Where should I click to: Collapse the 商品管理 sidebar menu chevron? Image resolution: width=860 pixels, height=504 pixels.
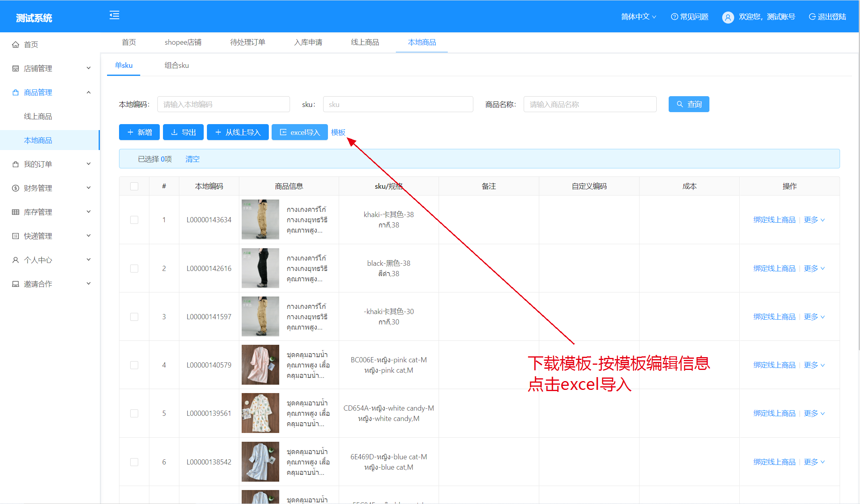[x=89, y=92]
